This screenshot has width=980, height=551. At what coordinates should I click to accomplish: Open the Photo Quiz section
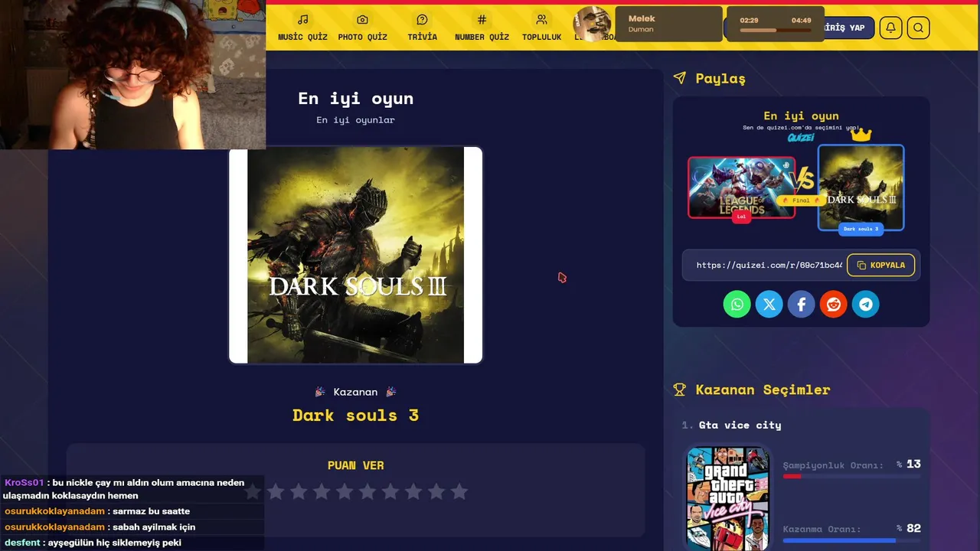coord(362,28)
